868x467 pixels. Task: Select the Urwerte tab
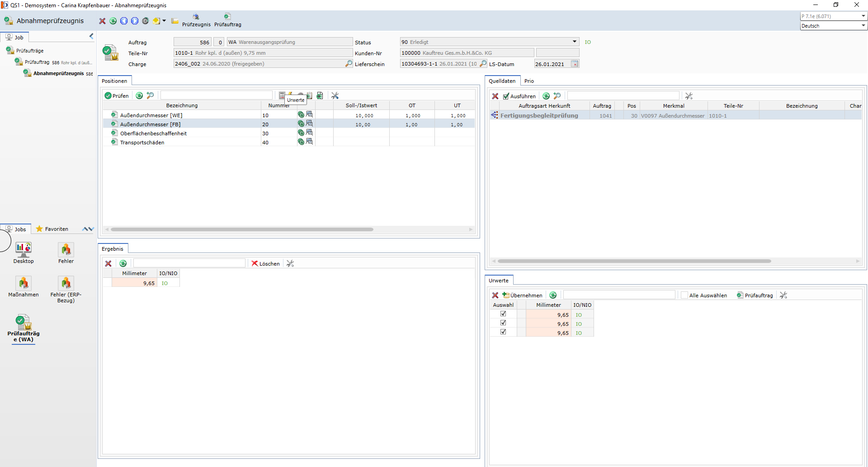click(x=499, y=281)
